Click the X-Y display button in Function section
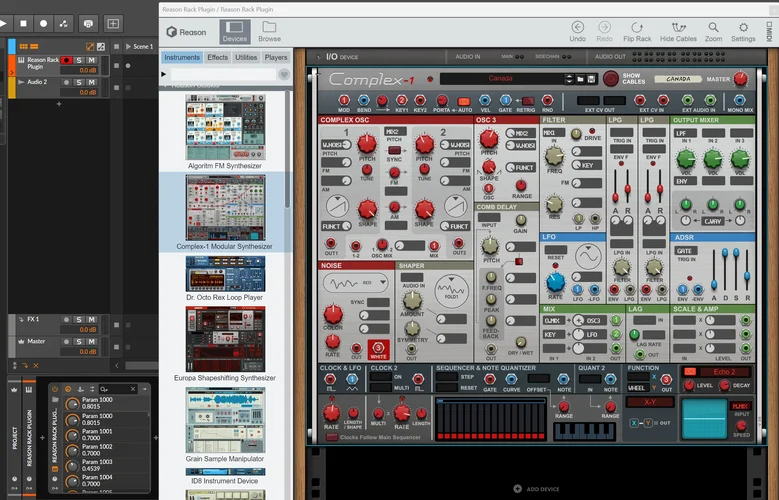779x500 pixels. [650, 402]
